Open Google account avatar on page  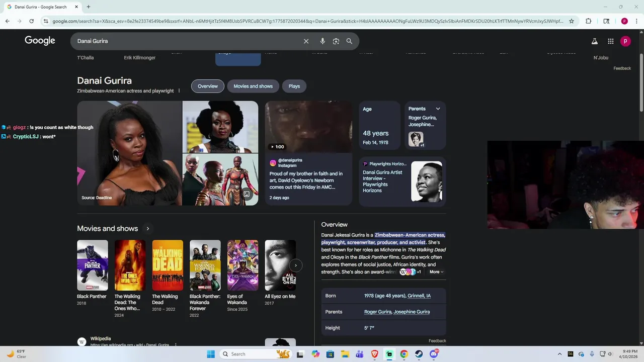click(x=625, y=41)
